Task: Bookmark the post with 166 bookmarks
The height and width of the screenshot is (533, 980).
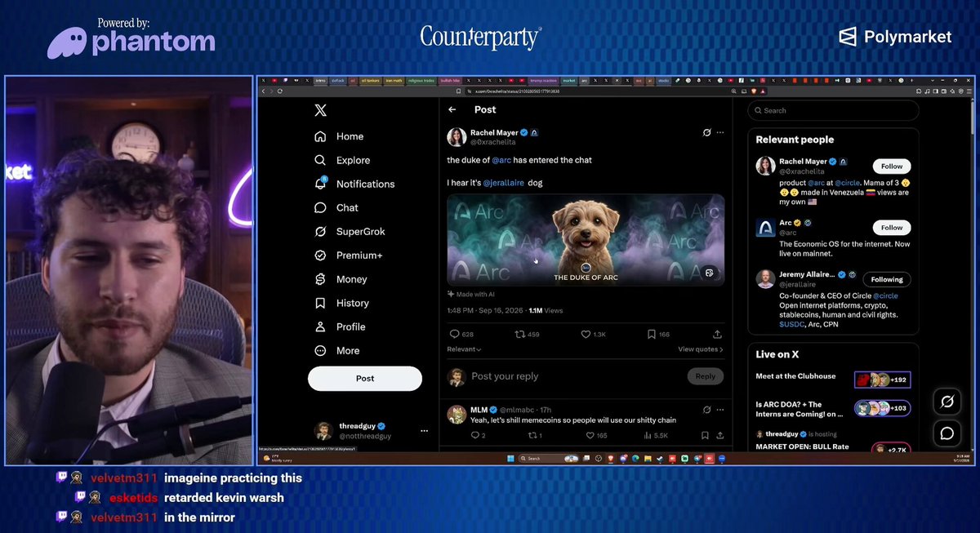Action: pos(651,334)
